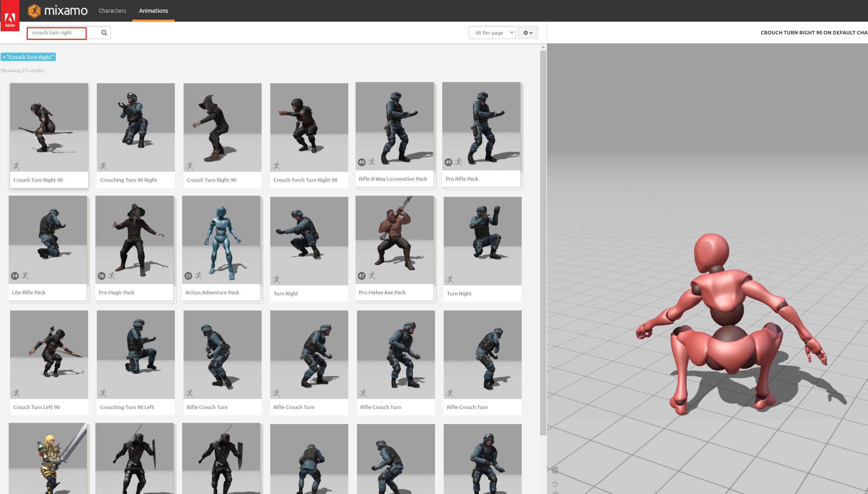Click the search magnifier icon
The image size is (868, 494).
pos(104,33)
